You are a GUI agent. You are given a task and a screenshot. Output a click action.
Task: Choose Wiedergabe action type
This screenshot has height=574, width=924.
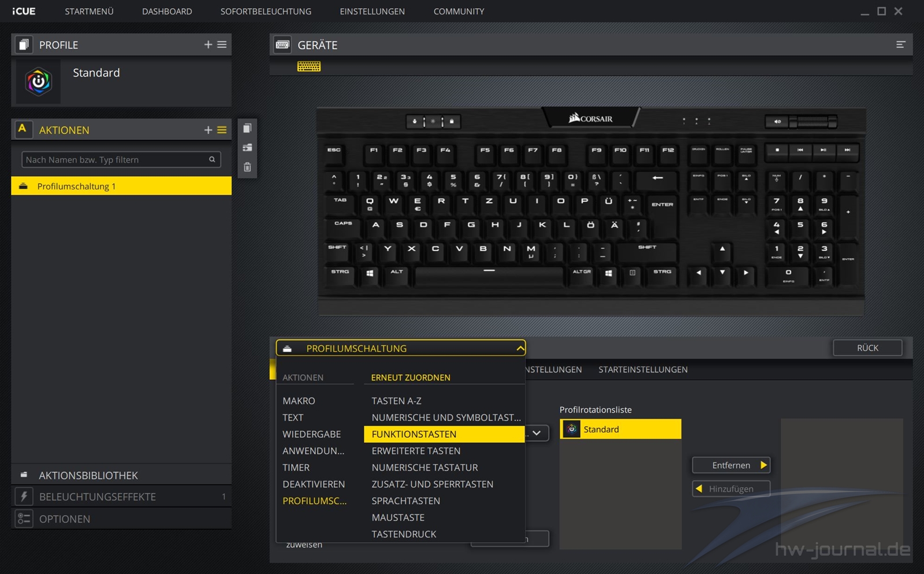[x=311, y=434]
